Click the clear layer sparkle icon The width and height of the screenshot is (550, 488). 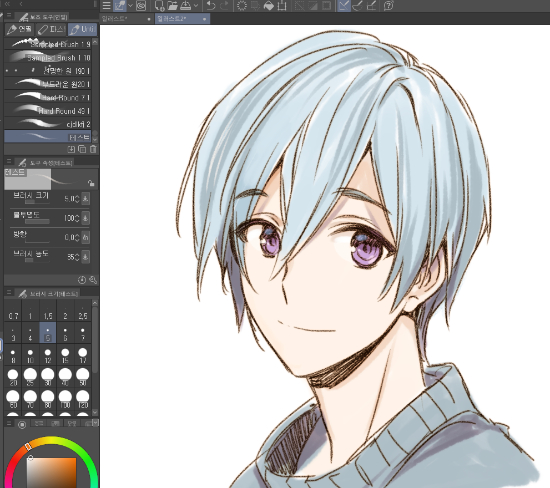click(242, 6)
